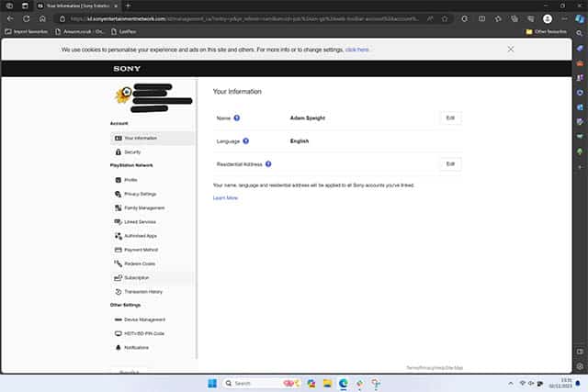This screenshot has height=392, width=588.
Task: Edit the Residential Address
Action: pyautogui.click(x=450, y=164)
